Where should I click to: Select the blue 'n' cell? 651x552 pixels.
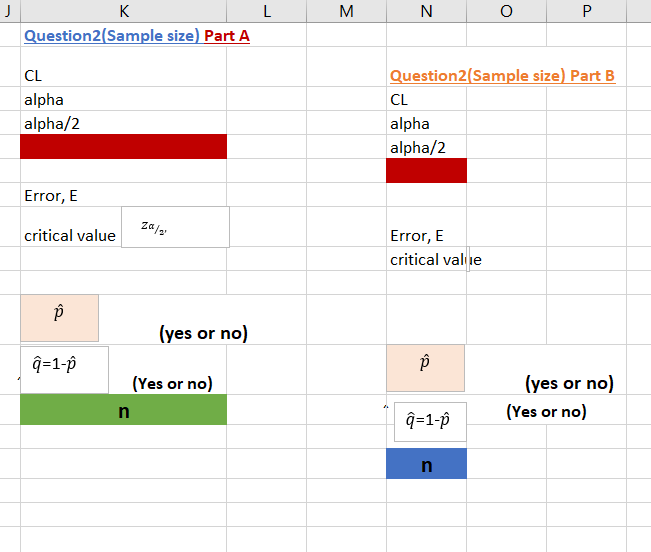coord(426,464)
